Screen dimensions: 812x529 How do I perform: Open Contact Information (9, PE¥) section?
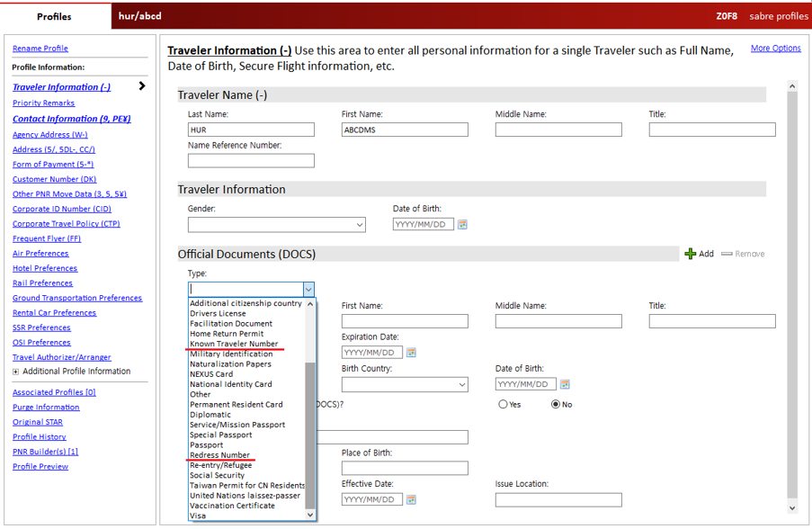pyautogui.click(x=71, y=119)
